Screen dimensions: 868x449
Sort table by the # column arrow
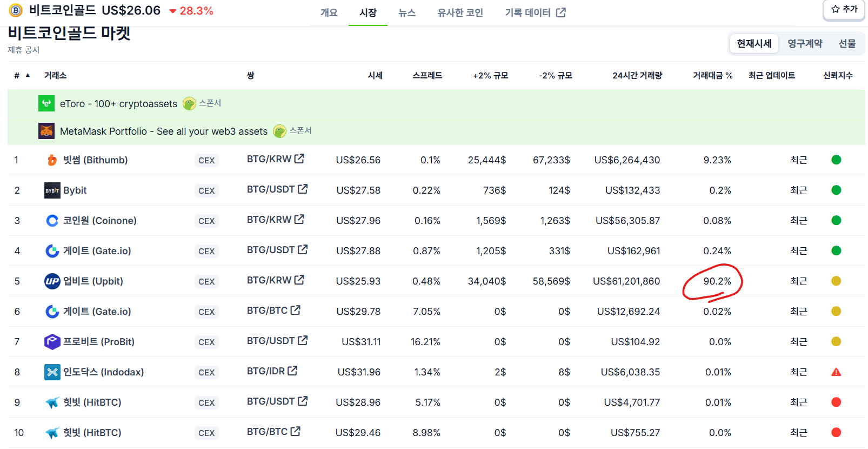28,75
